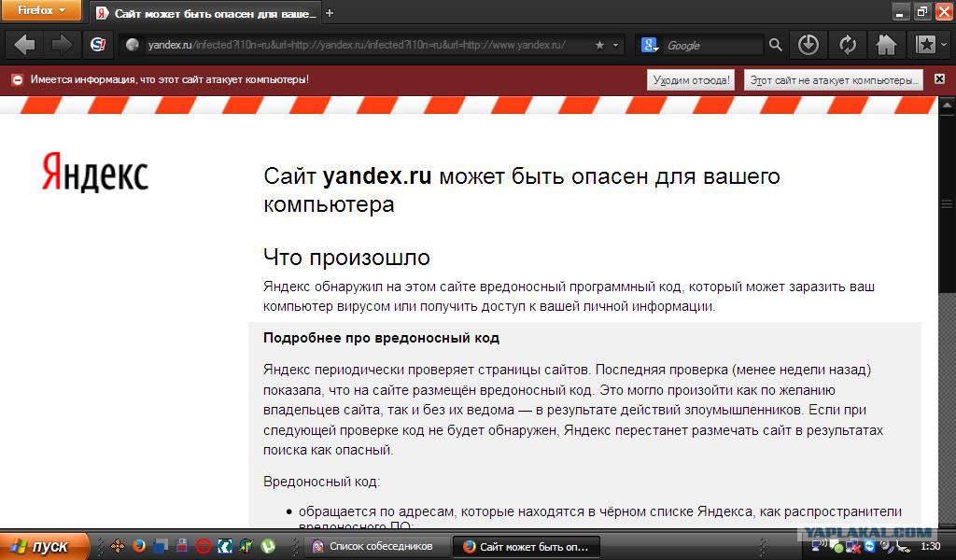The image size is (956, 560).
Task: Launch uTorrent from quick launch
Action: 268,546
